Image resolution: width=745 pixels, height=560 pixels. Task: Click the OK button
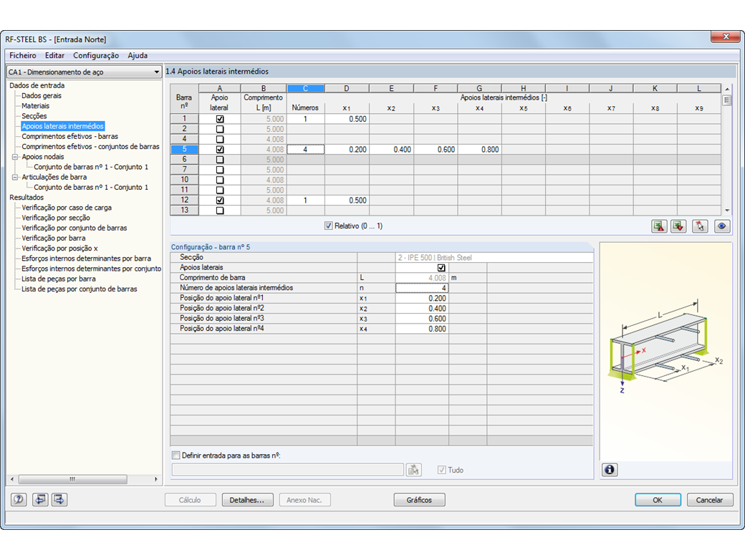tap(658, 500)
